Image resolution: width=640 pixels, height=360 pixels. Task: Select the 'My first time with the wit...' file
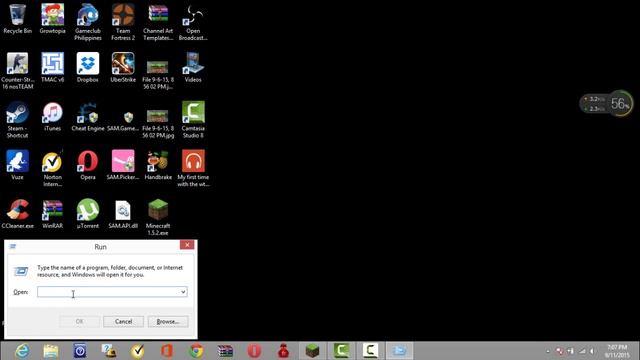point(193,169)
